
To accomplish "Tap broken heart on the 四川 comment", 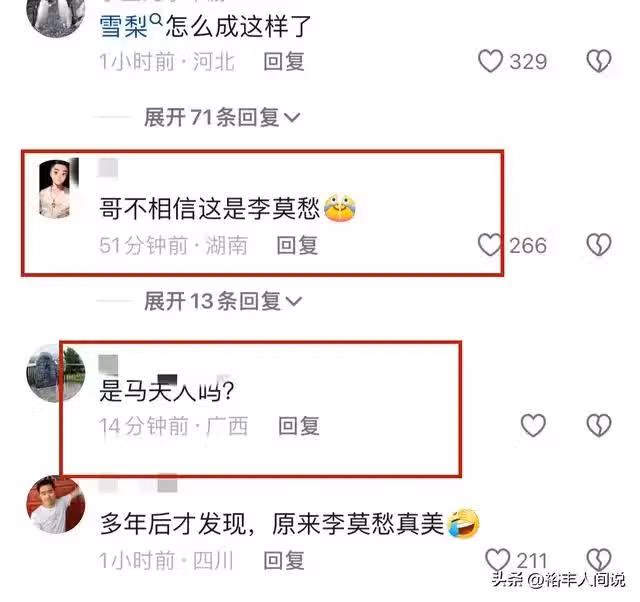I will [599, 560].
